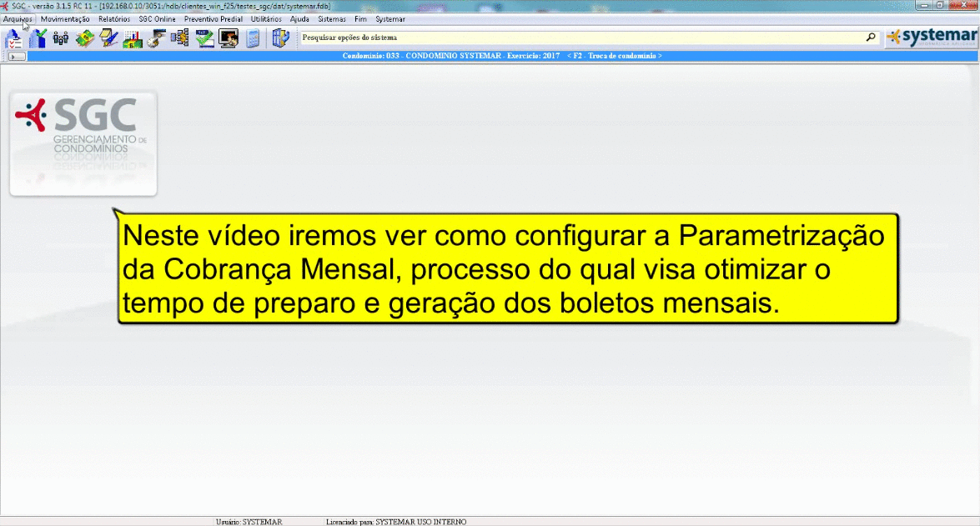Open the SGC Online menu
The width and height of the screenshot is (980, 526).
click(x=157, y=18)
